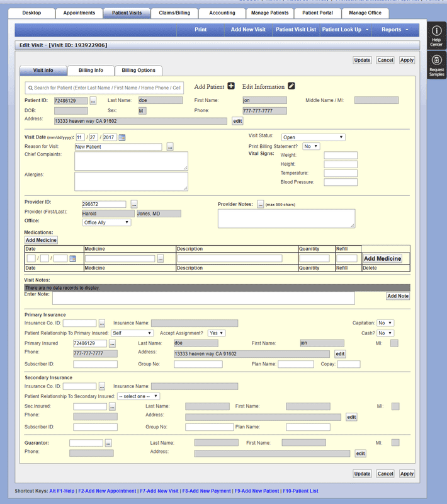Click the Reason for Visit lookup ellipsis

pyautogui.click(x=170, y=147)
